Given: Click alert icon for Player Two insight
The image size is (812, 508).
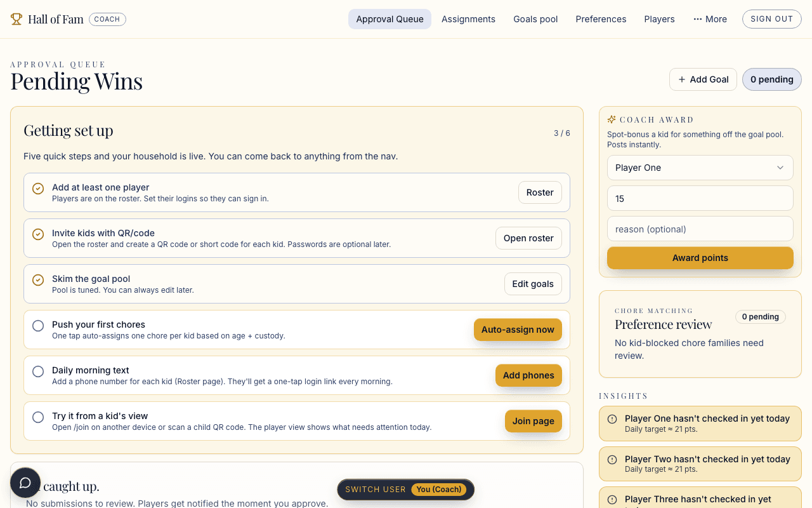Looking at the screenshot, I should (x=612, y=460).
